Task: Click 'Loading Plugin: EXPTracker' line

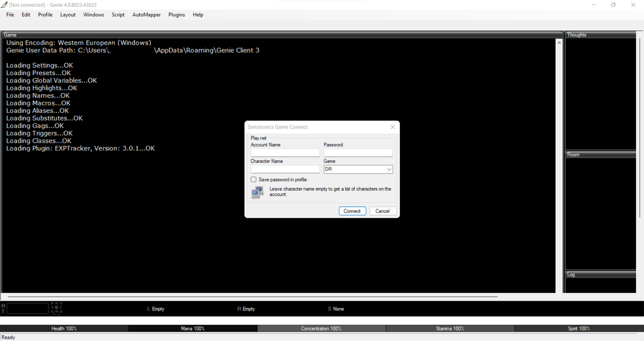Action: tap(80, 148)
